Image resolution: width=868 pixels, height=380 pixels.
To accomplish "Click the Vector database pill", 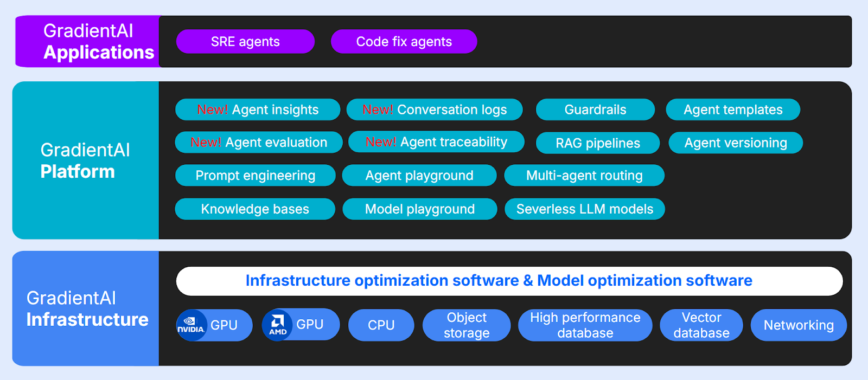I will coord(701,325).
